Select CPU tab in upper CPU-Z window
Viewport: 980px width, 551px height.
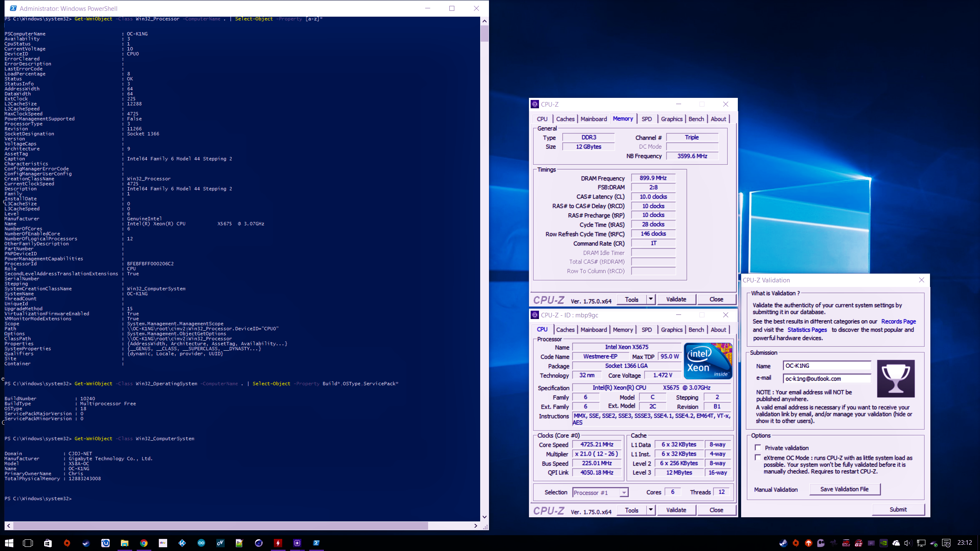[542, 119]
